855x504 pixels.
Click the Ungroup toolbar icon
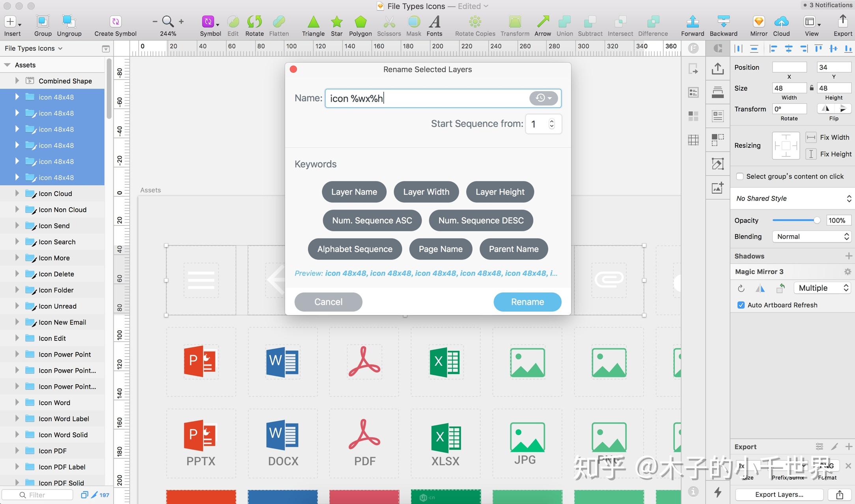point(69,22)
